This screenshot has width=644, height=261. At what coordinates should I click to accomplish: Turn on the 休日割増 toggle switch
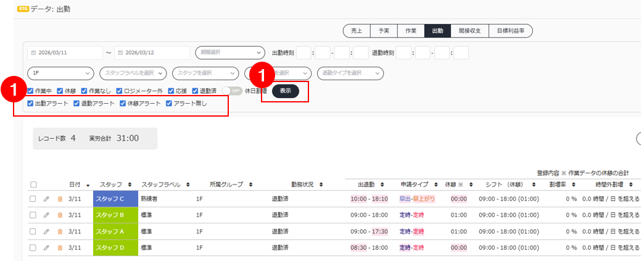(232, 91)
